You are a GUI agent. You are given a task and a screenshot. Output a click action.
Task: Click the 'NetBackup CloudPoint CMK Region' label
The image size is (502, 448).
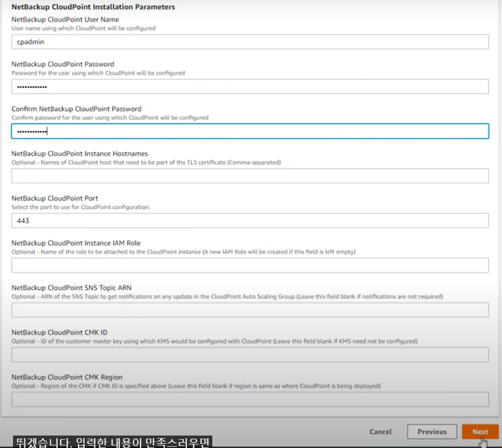[x=67, y=377]
